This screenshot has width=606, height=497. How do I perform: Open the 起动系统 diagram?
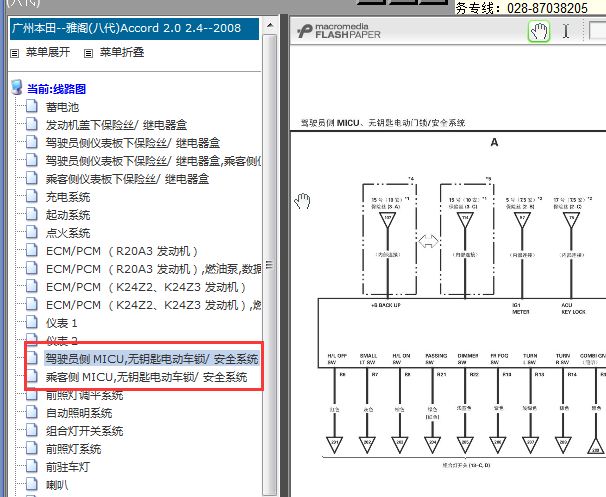pyautogui.click(x=68, y=215)
